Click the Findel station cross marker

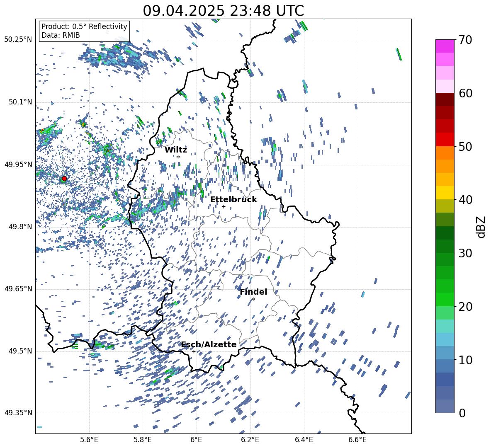[253, 299]
